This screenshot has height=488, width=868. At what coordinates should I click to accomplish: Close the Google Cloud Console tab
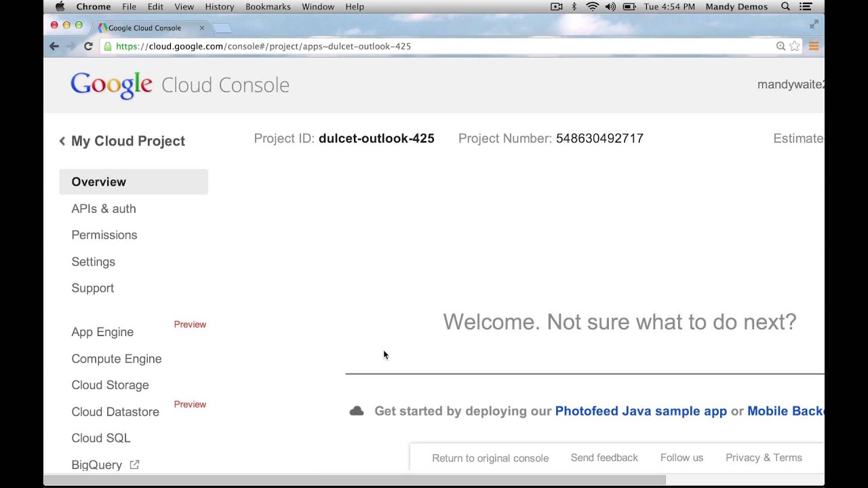tap(201, 28)
